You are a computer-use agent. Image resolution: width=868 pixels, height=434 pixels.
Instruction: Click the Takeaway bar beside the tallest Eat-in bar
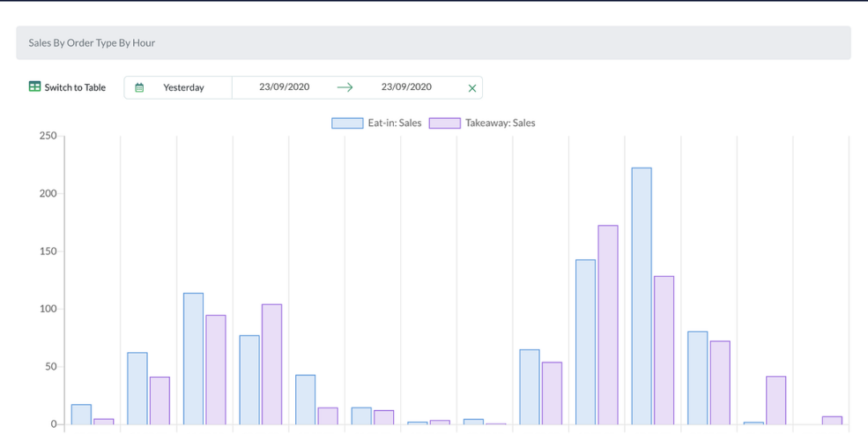click(664, 350)
